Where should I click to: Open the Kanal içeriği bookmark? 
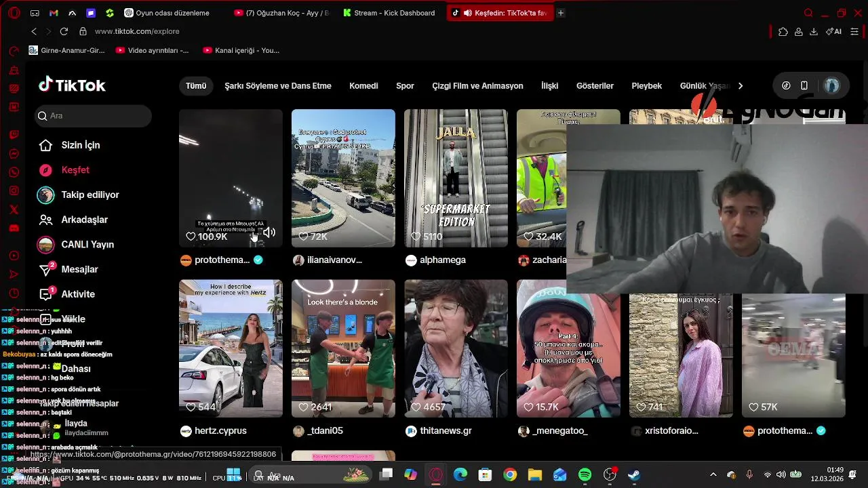pos(241,50)
